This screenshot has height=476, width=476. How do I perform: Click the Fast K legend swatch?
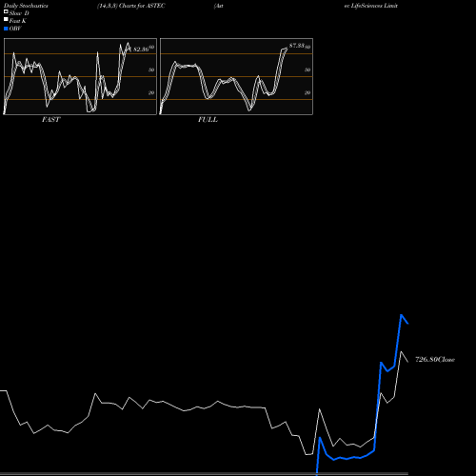(x=6, y=19)
